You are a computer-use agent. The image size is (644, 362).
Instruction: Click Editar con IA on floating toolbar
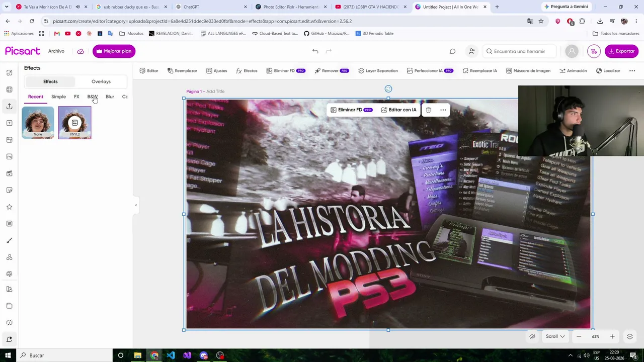(x=398, y=110)
